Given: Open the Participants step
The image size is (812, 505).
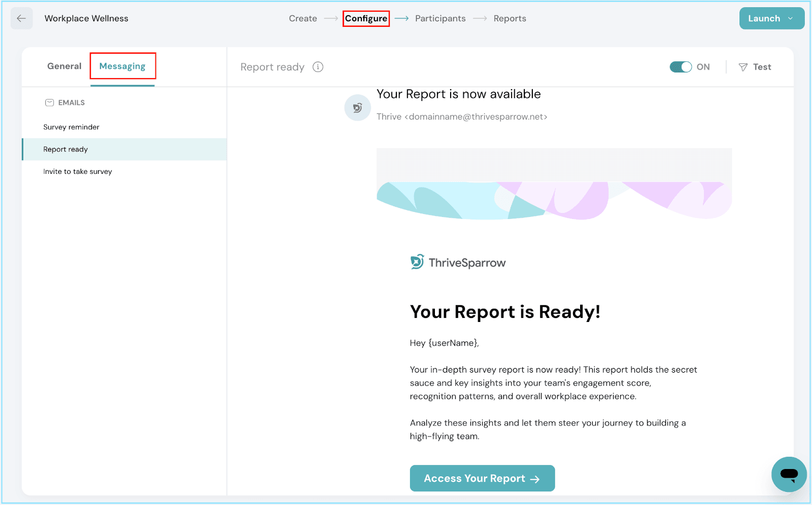Looking at the screenshot, I should pyautogui.click(x=440, y=19).
